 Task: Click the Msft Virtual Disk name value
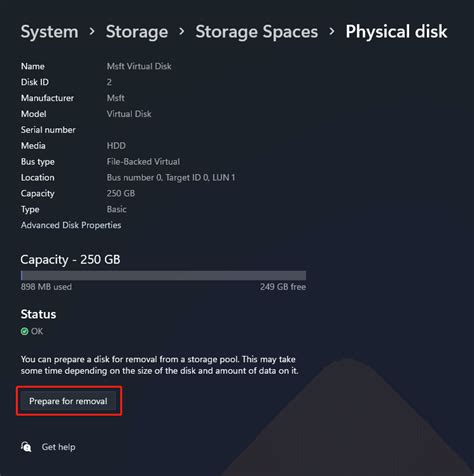pyautogui.click(x=139, y=66)
